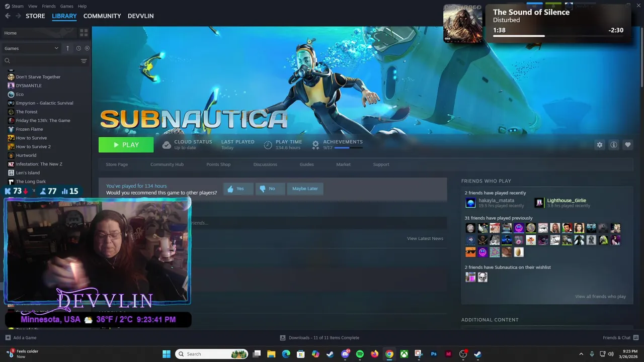Open Subnautica Community Hub
The width and height of the screenshot is (644, 362).
[x=167, y=164]
